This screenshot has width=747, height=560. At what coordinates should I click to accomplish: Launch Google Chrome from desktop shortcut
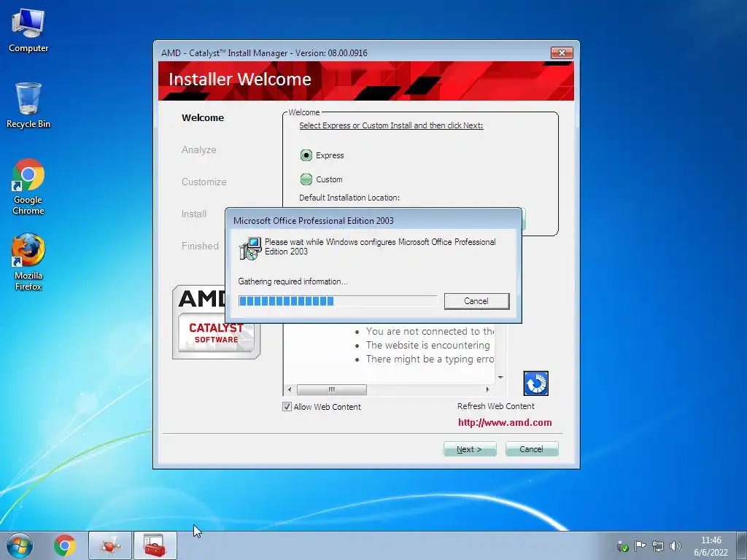pyautogui.click(x=28, y=187)
